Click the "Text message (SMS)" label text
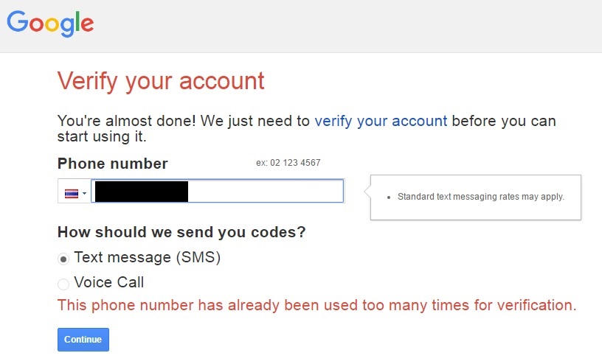Screen dimensions: 602x364 coord(148,257)
